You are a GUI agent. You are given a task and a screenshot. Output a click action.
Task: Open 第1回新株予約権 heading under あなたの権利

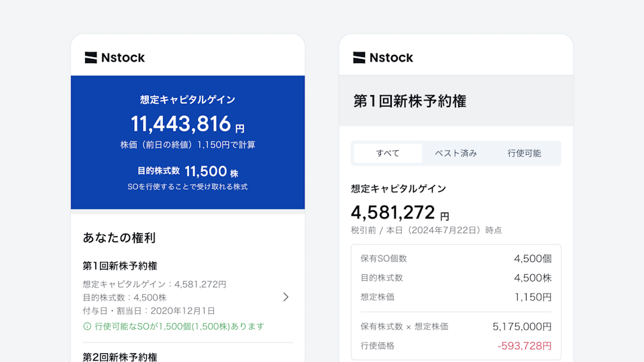click(120, 266)
